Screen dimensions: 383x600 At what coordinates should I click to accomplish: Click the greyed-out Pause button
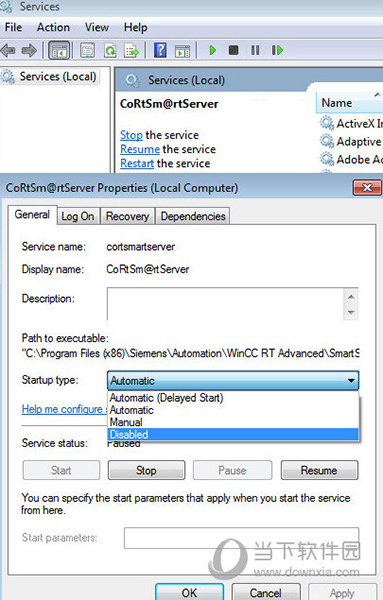pyautogui.click(x=232, y=470)
